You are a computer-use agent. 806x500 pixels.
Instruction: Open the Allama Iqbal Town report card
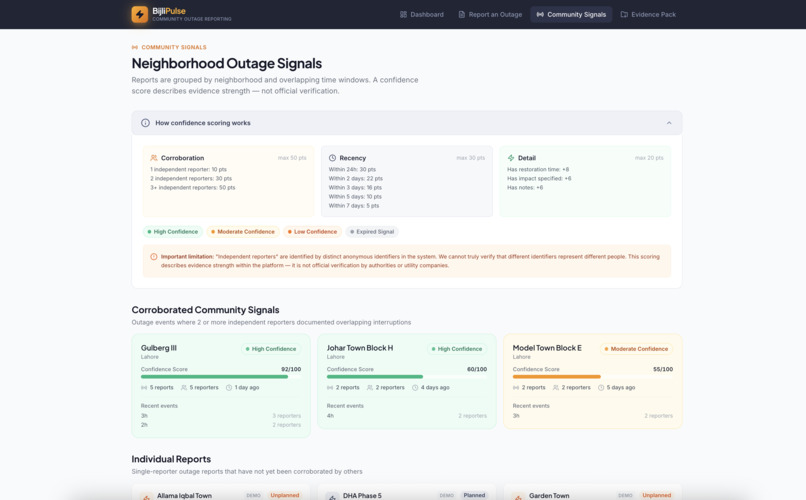point(221,492)
